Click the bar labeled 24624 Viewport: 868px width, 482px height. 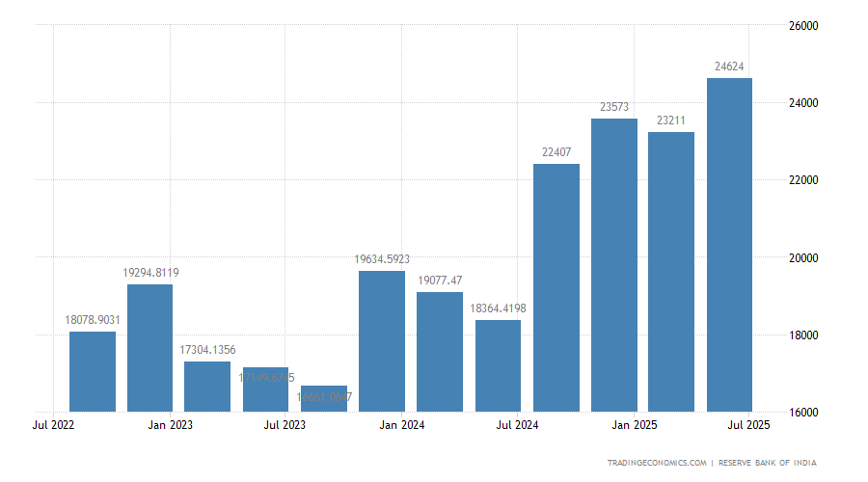729,245
